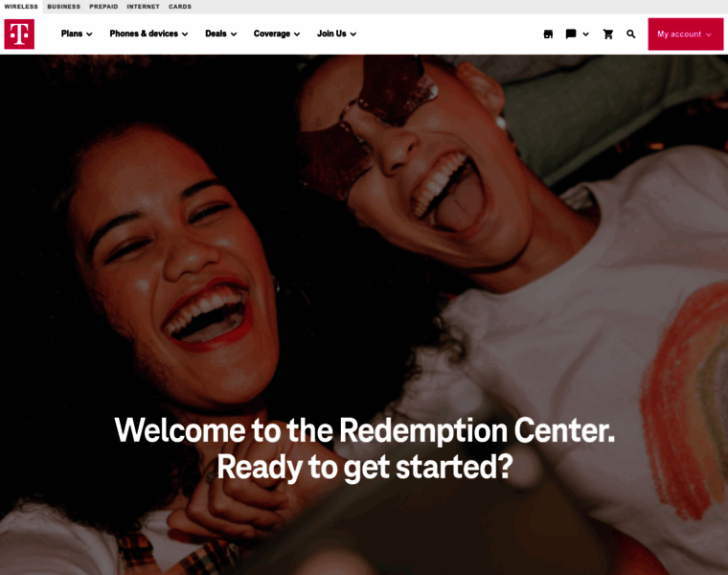Open the Internet tab
The image size is (728, 575).
point(143,7)
